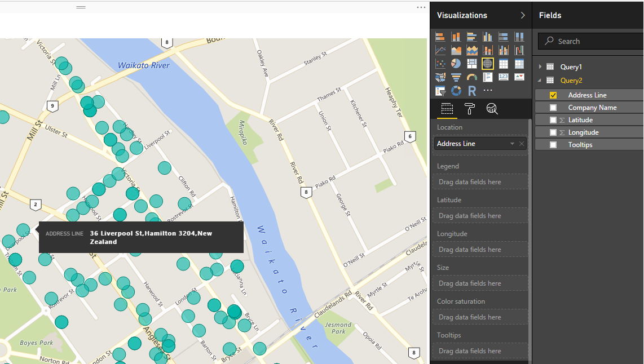Select line and stacked column chart visual
Image resolution: width=644 pixels, height=364 pixels.
(488, 51)
